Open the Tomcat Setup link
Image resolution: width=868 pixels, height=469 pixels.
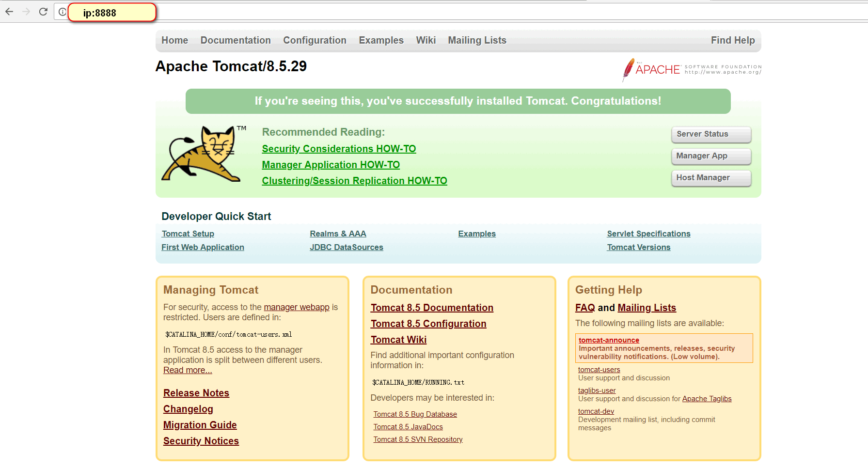click(188, 234)
